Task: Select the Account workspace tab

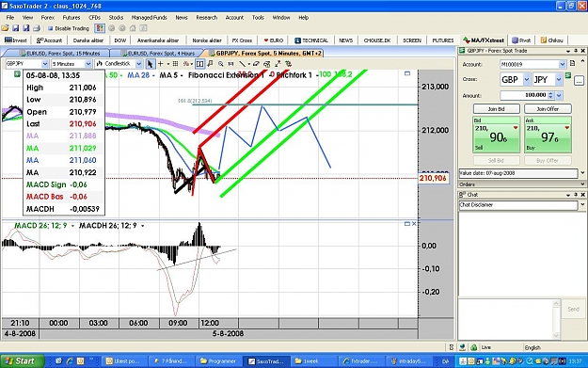Action: click(x=49, y=40)
